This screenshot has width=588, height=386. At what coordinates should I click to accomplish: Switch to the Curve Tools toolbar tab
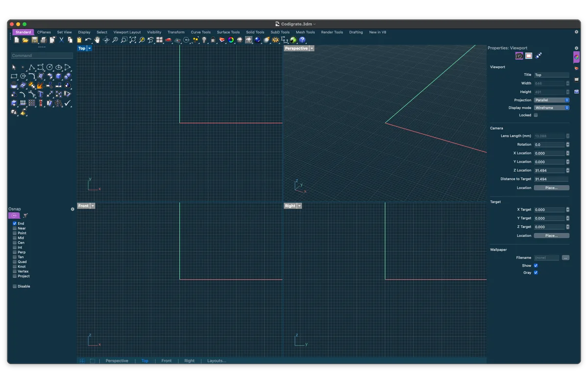tap(201, 32)
